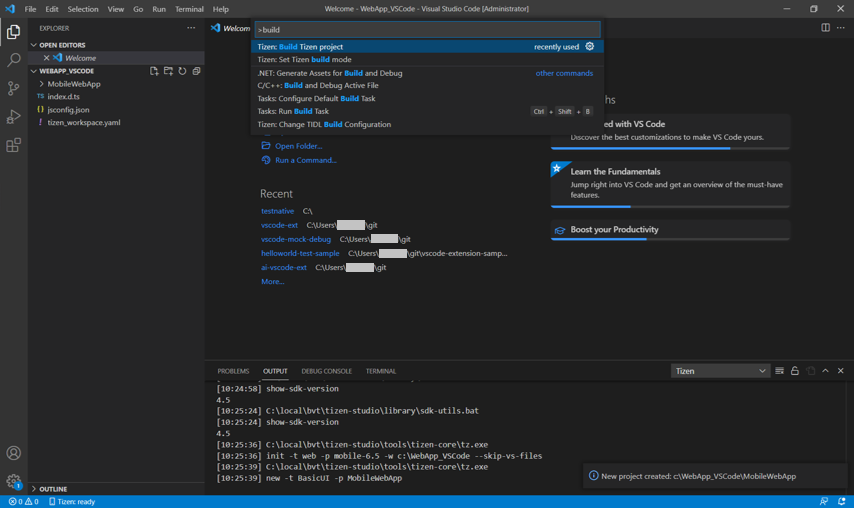This screenshot has height=509, width=855.
Task: Clear the output panel
Action: tap(780, 371)
